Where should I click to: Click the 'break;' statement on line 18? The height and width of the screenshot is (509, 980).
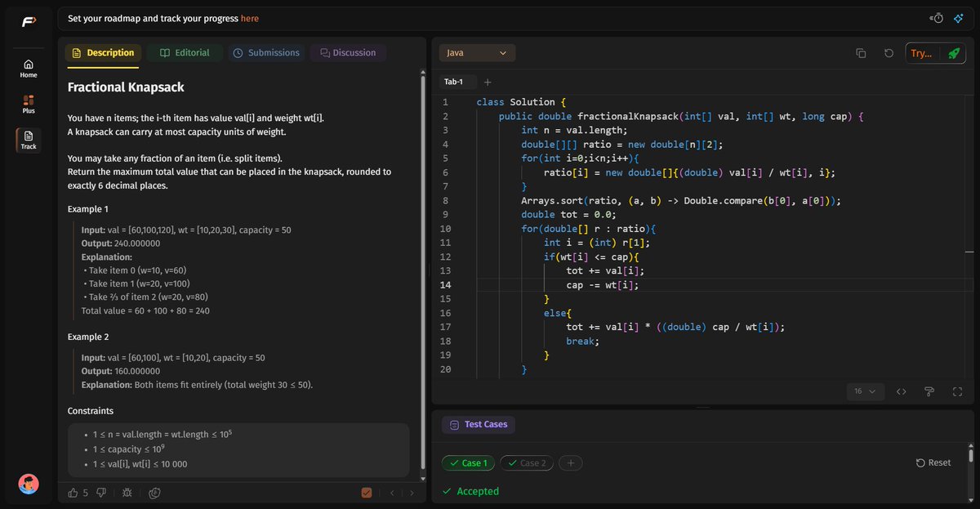click(582, 341)
